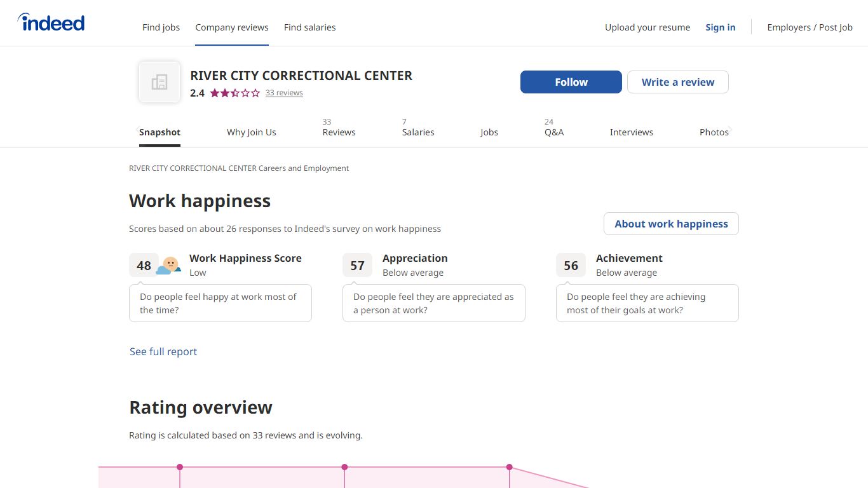Image resolution: width=868 pixels, height=488 pixels.
Task: Click Upload your resume link
Action: 648,27
